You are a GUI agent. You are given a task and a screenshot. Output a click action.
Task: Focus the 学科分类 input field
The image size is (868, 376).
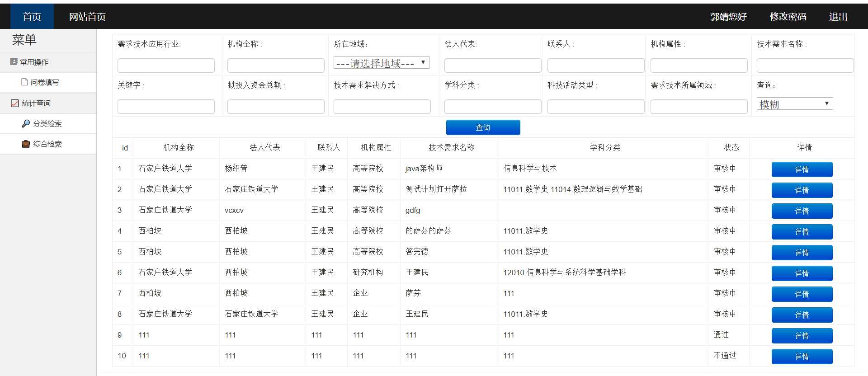(x=493, y=107)
